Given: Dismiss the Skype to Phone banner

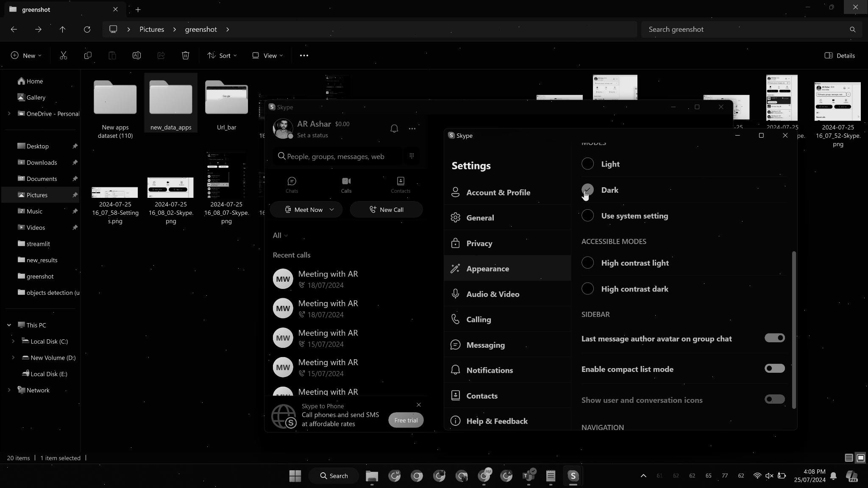Looking at the screenshot, I should (x=419, y=405).
